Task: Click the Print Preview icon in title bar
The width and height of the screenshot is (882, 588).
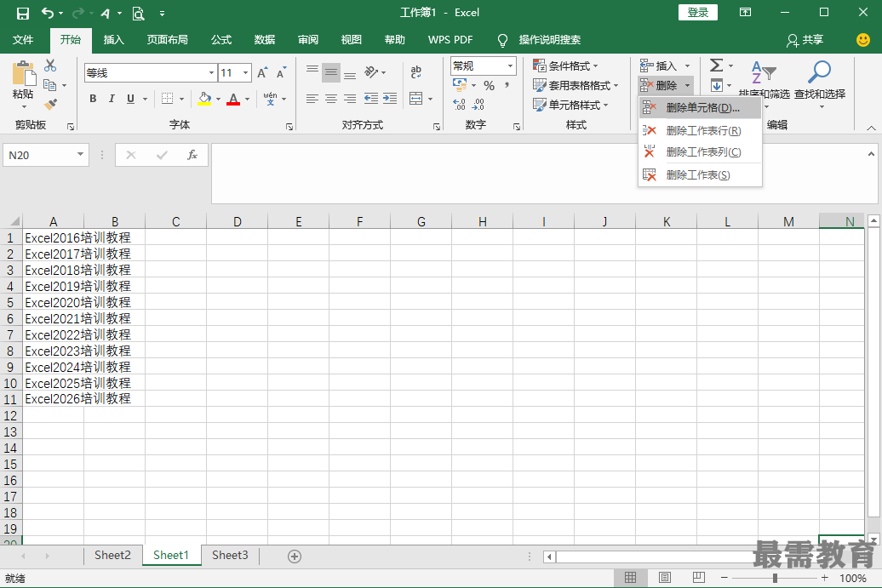Action: pyautogui.click(x=139, y=13)
